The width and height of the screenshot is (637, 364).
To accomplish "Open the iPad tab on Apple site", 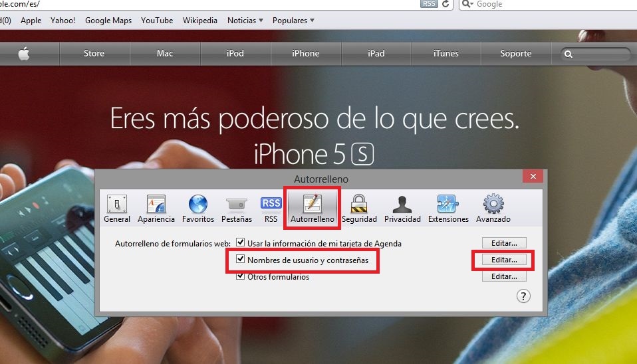I will [376, 53].
